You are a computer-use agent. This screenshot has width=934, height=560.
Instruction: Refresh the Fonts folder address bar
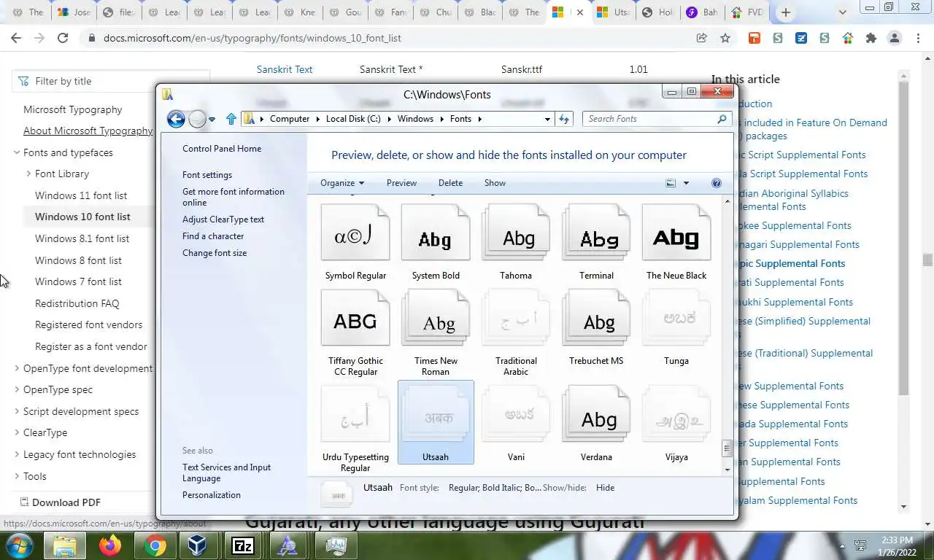pyautogui.click(x=564, y=119)
